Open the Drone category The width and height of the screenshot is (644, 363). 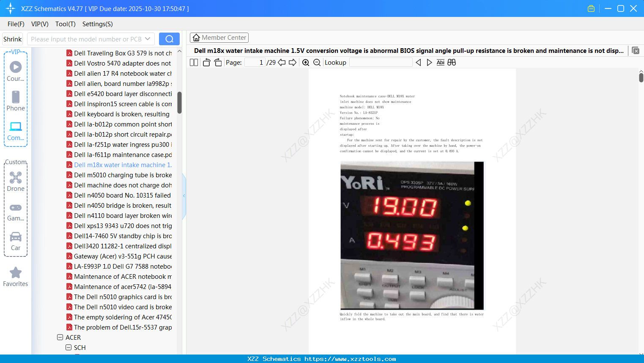coord(16,181)
